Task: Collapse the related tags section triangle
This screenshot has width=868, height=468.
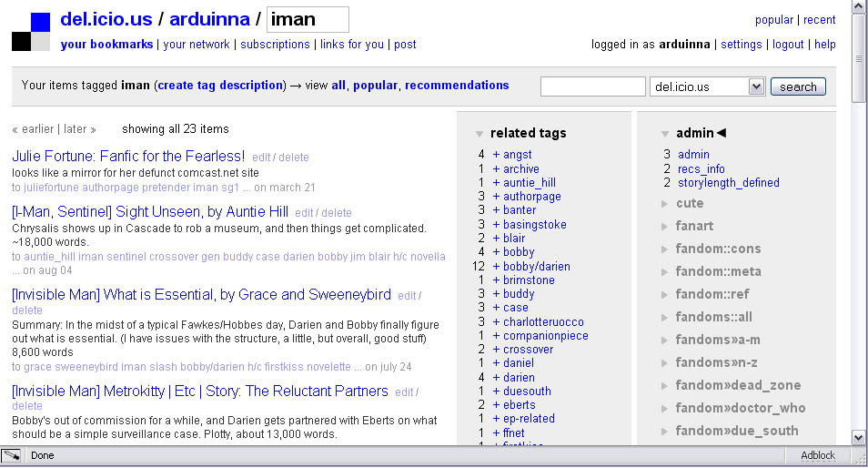Action: tap(479, 134)
